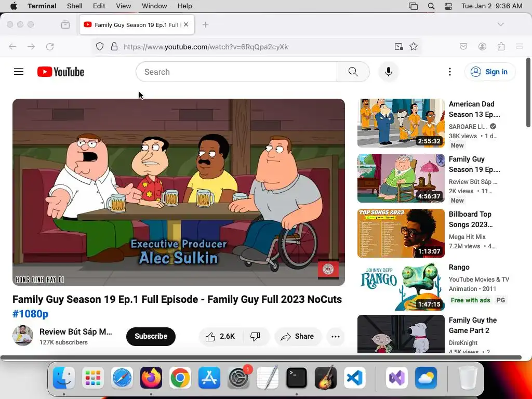
Task: Open the Help menu
Action: [184, 6]
